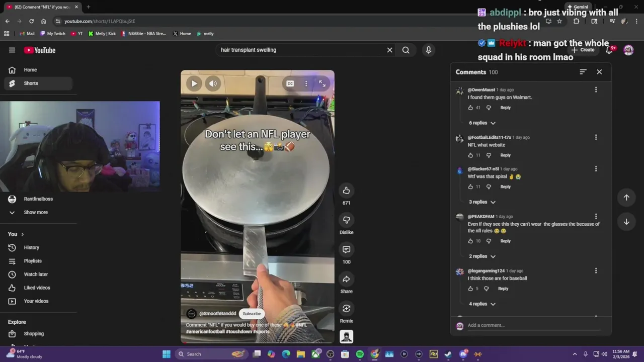
Task: Open the My Twitch bookmark
Action: (x=53, y=34)
